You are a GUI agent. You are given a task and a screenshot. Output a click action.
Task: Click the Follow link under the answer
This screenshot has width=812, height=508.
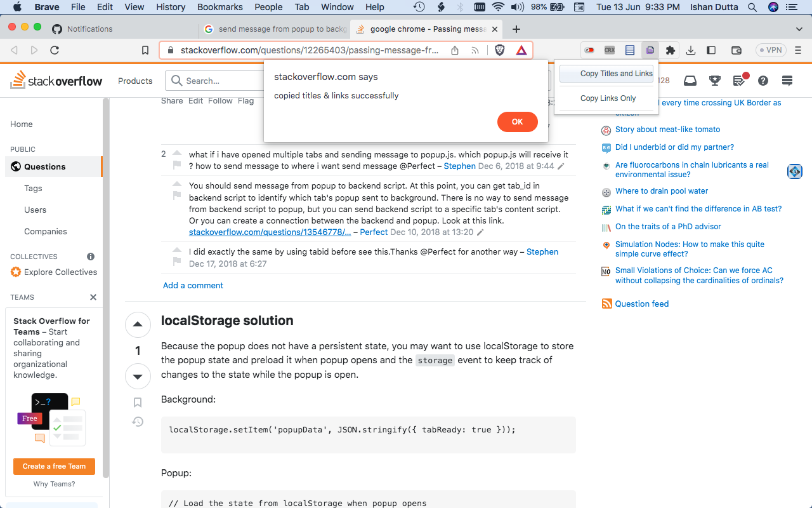pos(220,100)
